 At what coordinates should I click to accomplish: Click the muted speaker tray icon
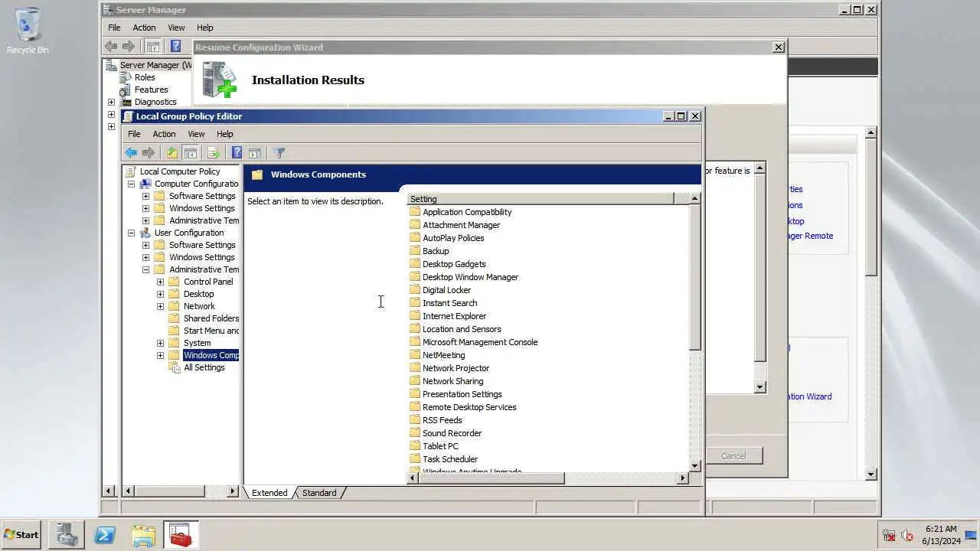pyautogui.click(x=907, y=536)
